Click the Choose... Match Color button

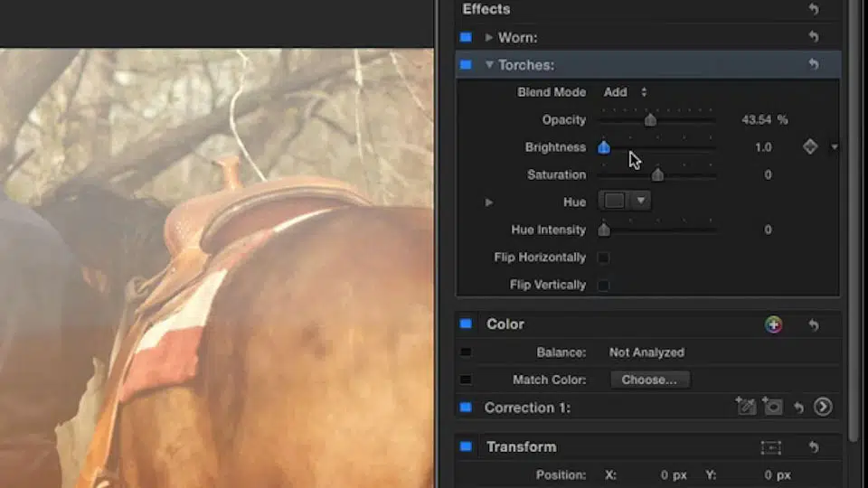click(x=650, y=380)
